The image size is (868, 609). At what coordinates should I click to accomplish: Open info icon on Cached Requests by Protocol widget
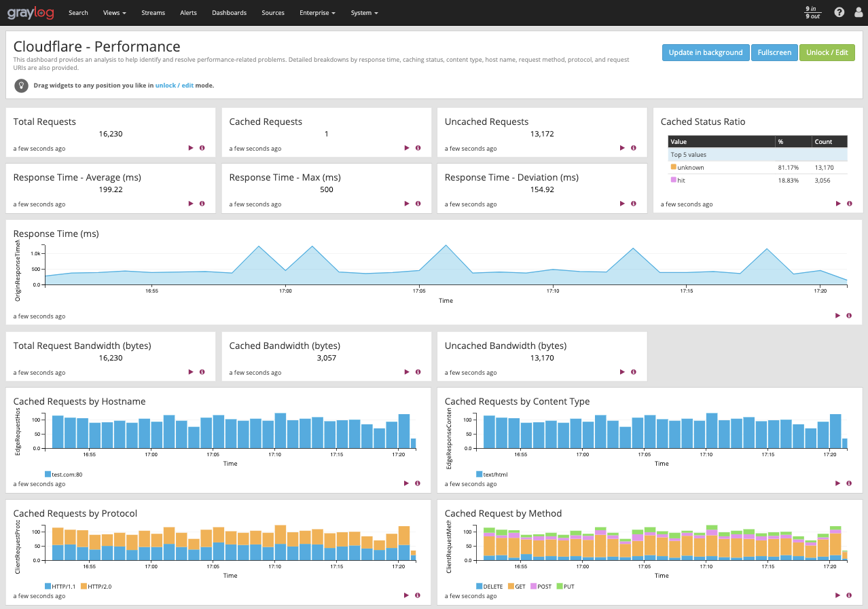click(417, 595)
